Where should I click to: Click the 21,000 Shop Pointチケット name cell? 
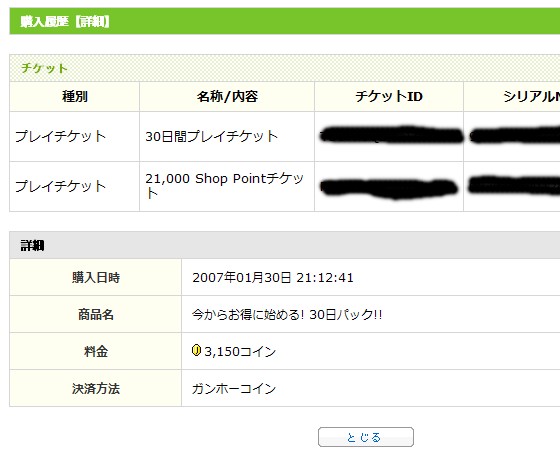227,186
